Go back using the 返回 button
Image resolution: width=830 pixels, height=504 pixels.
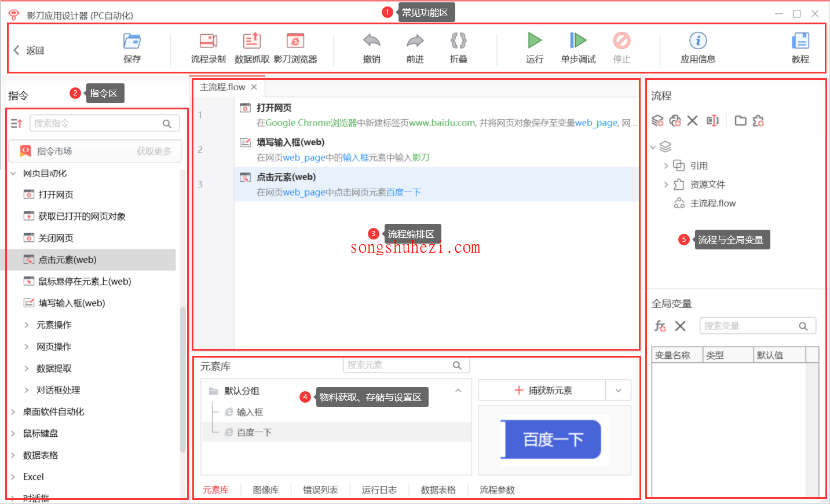(29, 50)
